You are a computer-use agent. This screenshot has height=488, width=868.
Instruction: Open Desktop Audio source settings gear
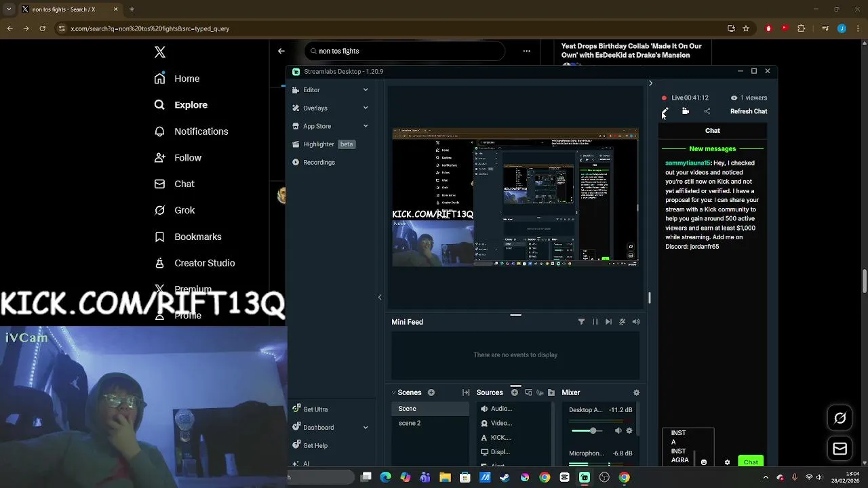click(x=629, y=431)
